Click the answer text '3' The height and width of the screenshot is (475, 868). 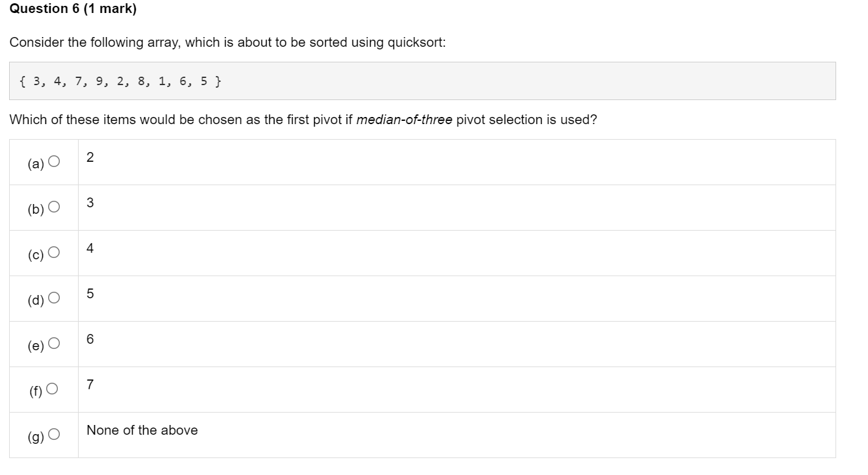tap(90, 203)
